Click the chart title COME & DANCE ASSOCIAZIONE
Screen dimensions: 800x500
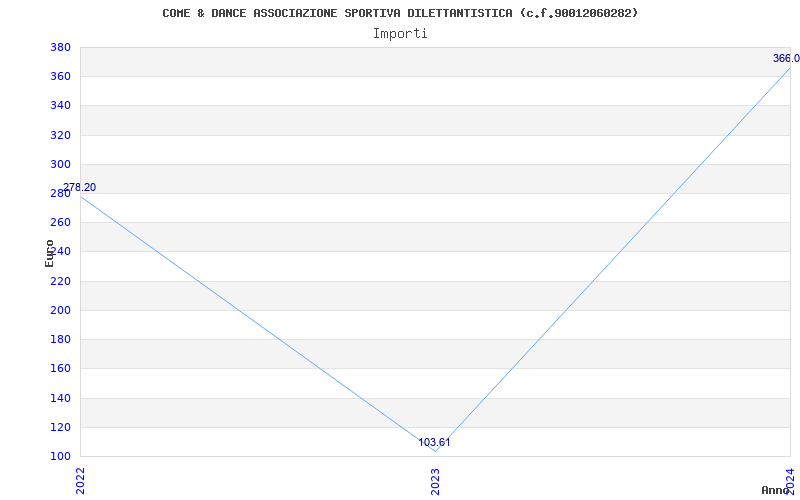coord(400,13)
